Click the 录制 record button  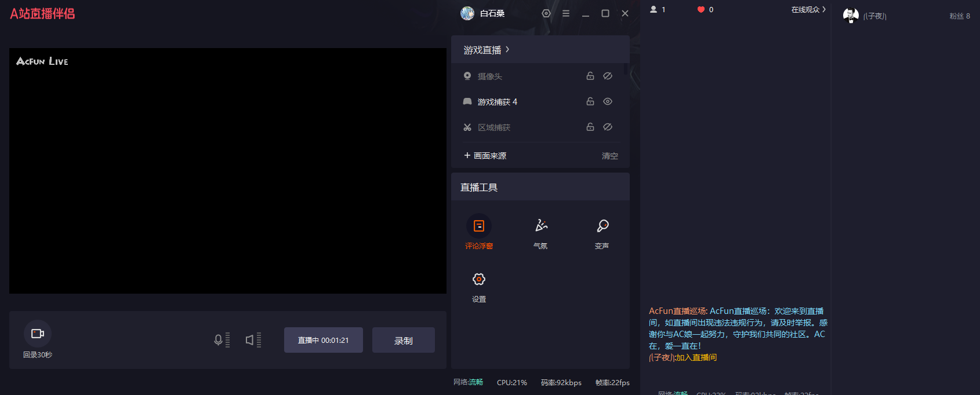click(404, 340)
